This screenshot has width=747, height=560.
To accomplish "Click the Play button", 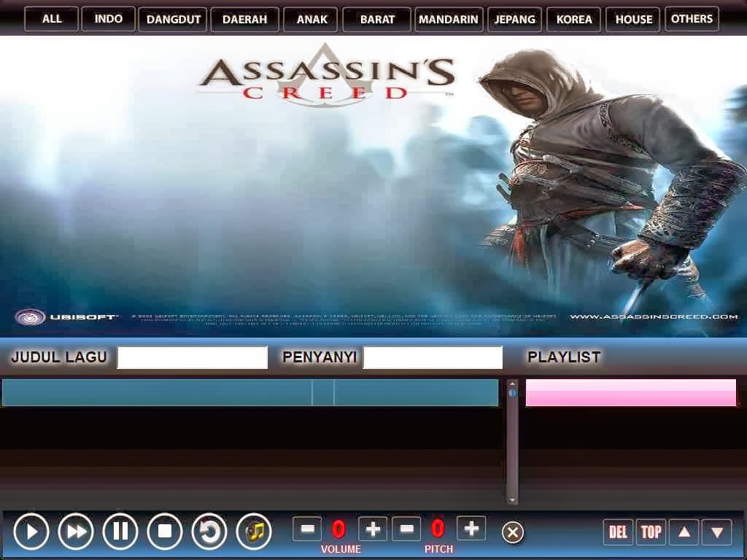I will [31, 532].
